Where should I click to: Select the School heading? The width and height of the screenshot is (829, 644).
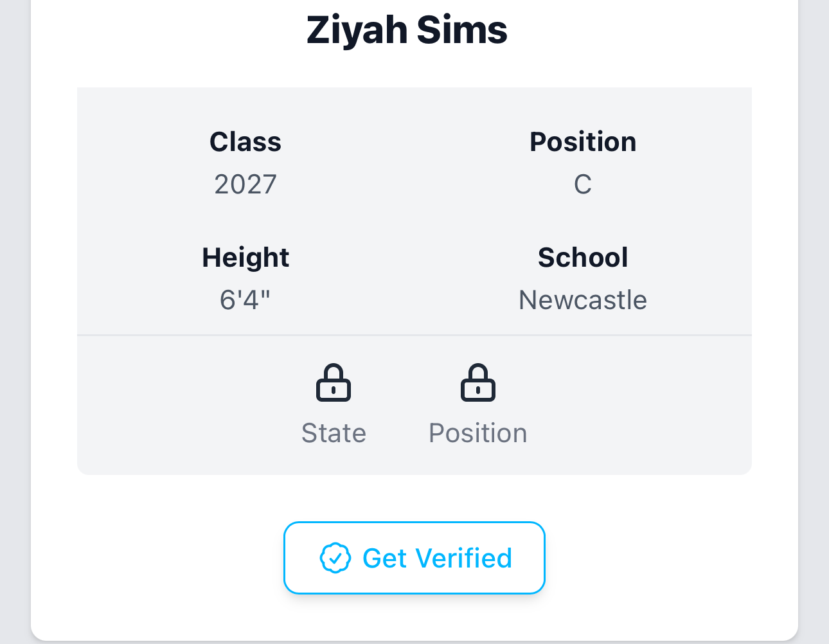pos(583,258)
